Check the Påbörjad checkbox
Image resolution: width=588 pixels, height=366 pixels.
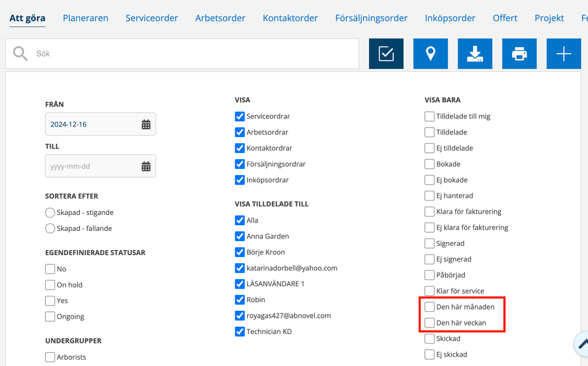[x=430, y=275]
